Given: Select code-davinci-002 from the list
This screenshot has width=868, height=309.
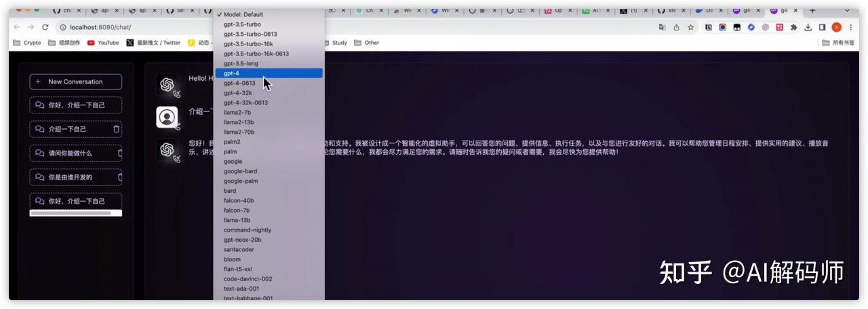Looking at the screenshot, I should click(x=269, y=279).
